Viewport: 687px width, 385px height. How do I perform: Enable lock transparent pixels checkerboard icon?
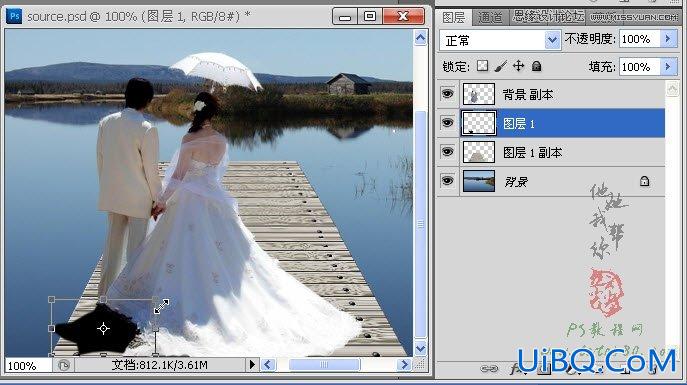click(482, 66)
